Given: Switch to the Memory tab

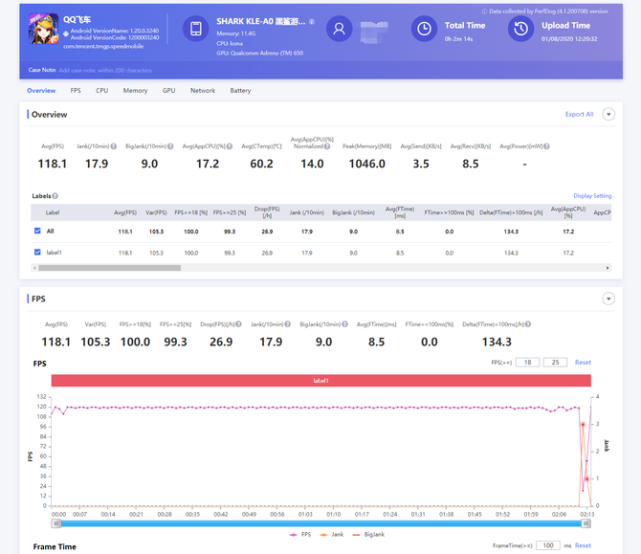Looking at the screenshot, I should [x=135, y=90].
